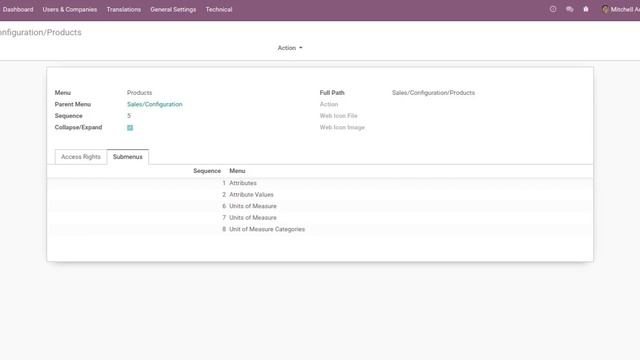Click the Products menu name value

click(139, 93)
